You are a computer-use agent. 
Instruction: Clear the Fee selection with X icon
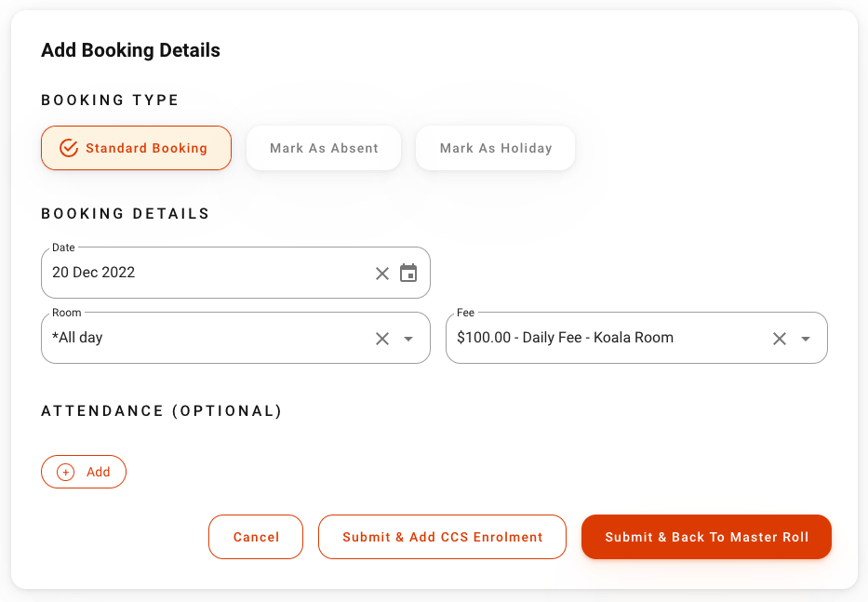pyautogui.click(x=780, y=339)
